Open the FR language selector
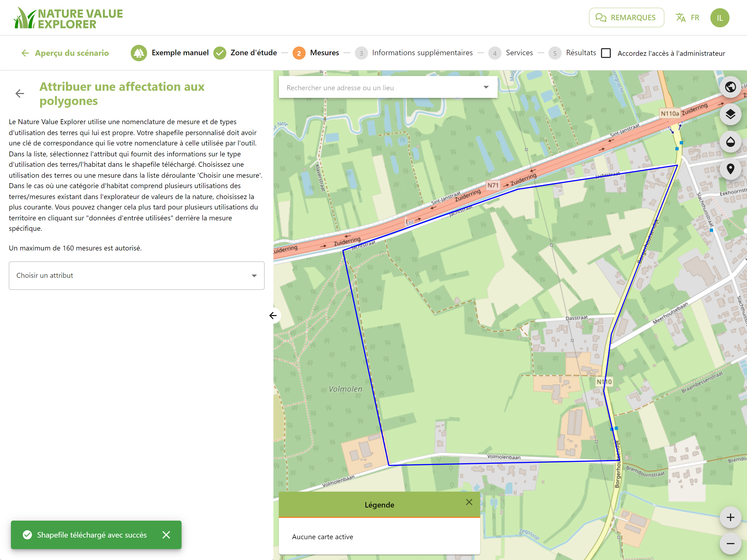747x560 pixels. [x=688, y=17]
